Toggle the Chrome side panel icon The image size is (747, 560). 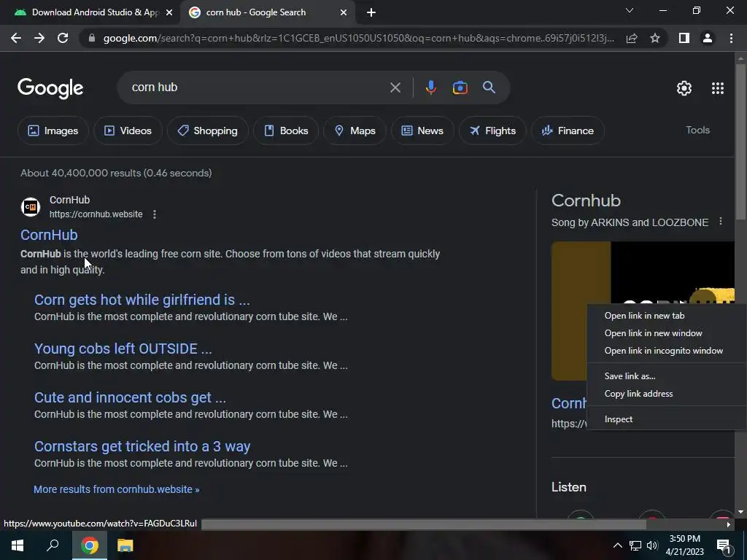click(x=684, y=38)
